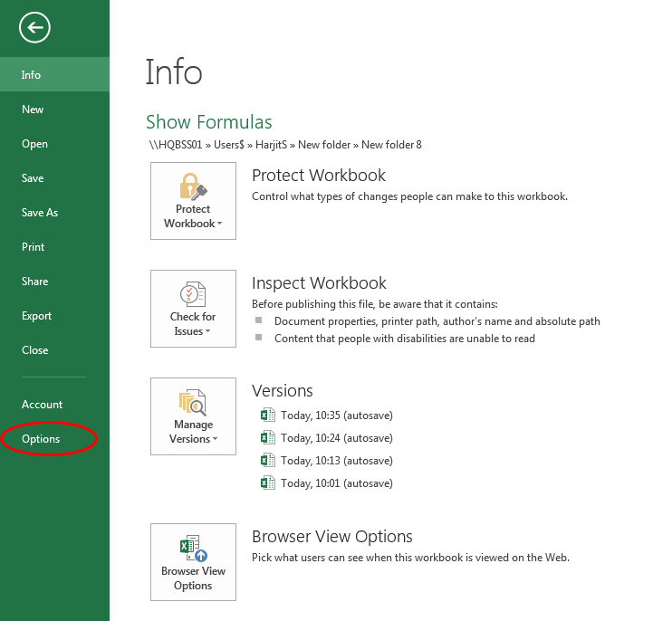This screenshot has width=672, height=621.
Task: Open the Today, 10:35 (autosave) version
Action: [336, 416]
